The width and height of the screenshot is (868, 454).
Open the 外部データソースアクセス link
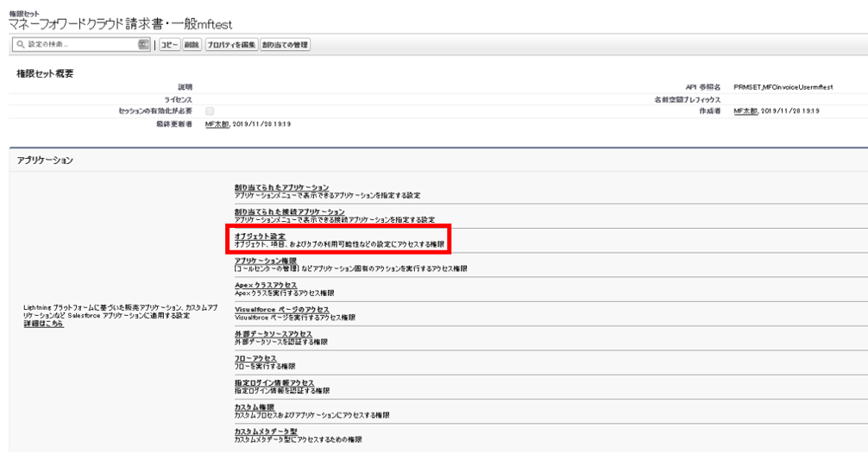pyautogui.click(x=274, y=334)
